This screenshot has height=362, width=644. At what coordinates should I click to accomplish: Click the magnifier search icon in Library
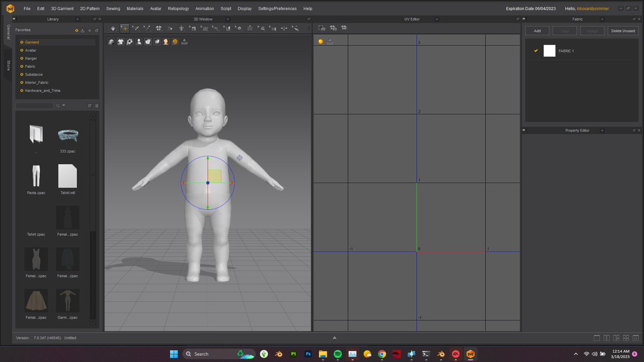coord(57,105)
